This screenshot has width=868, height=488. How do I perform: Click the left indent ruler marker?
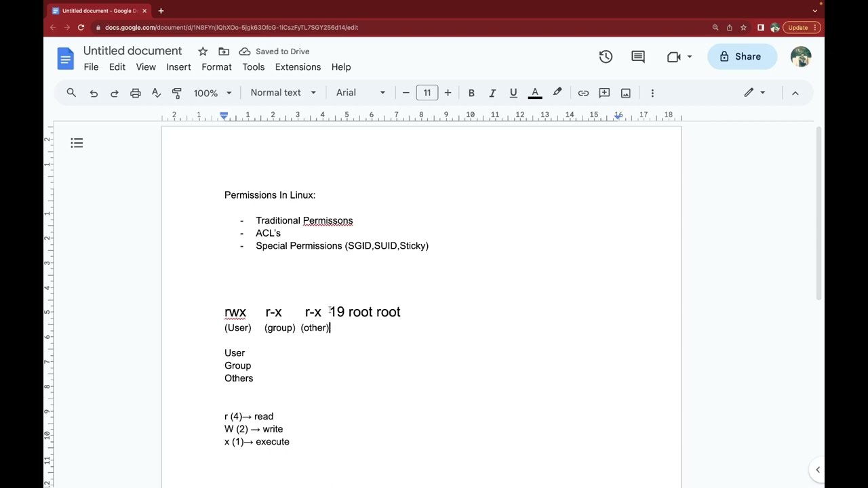click(224, 116)
